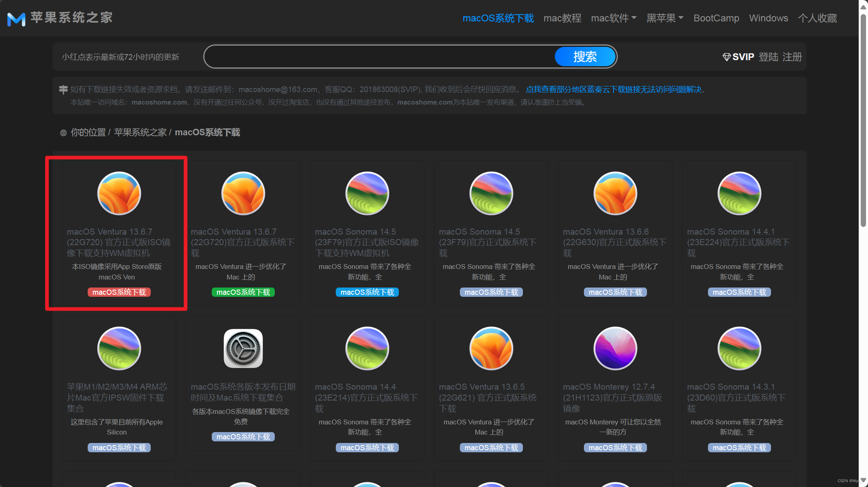Image resolution: width=868 pixels, height=487 pixels.
Task: Click the green macOS系统下载 tag
Action: coord(243,292)
